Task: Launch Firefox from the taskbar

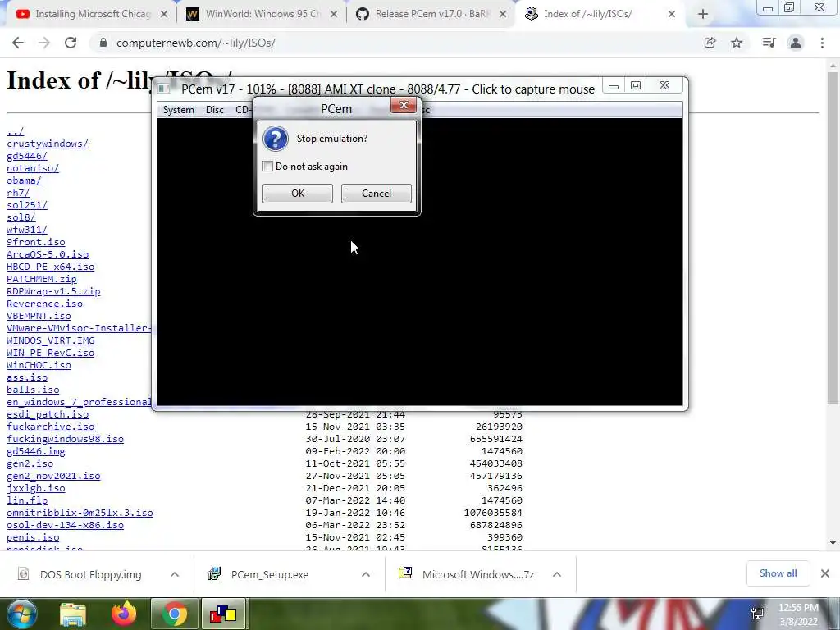Action: 124,614
